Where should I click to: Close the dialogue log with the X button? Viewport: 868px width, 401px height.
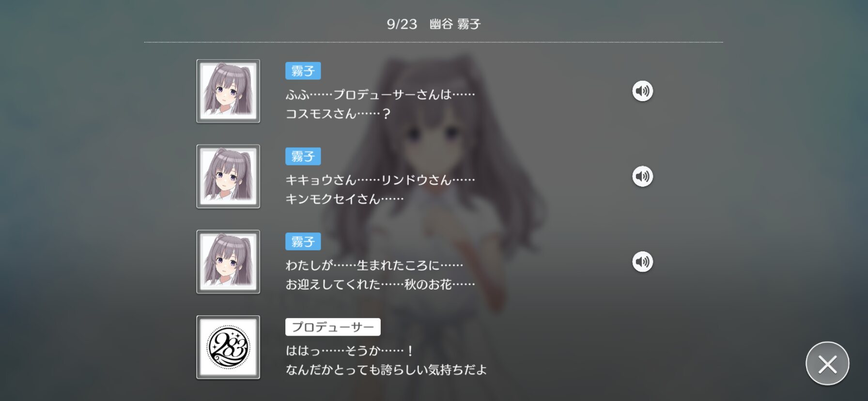click(x=827, y=364)
